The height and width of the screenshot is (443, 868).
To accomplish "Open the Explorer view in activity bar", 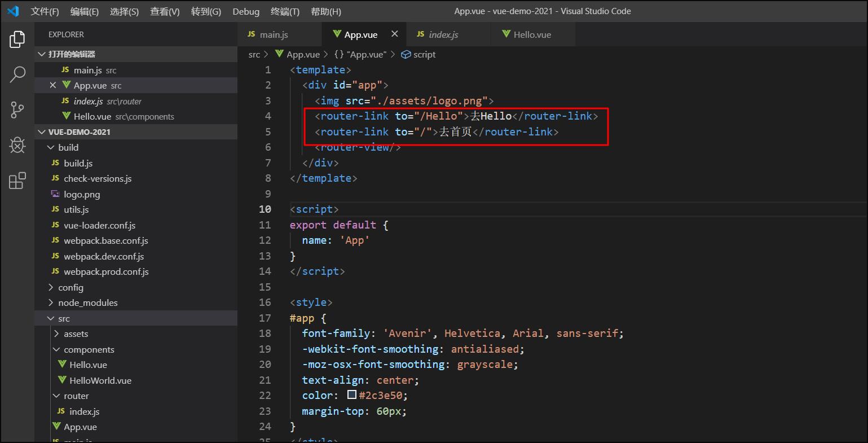I will coord(17,40).
